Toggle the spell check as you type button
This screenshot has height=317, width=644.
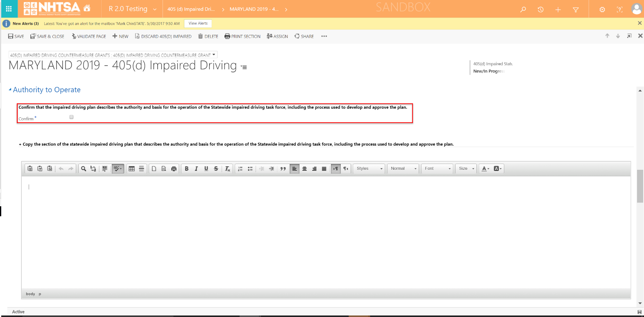pos(118,169)
